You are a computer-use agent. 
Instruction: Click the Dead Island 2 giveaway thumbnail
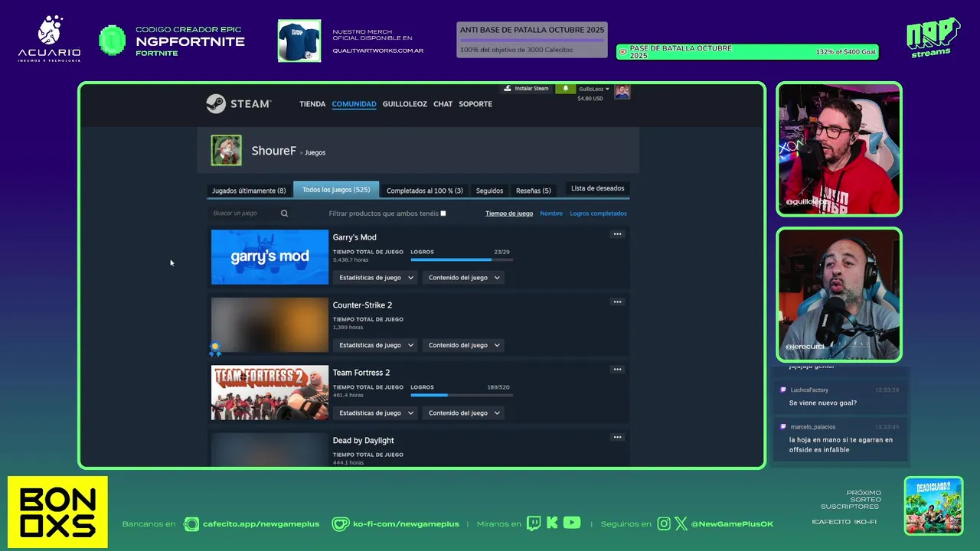click(x=933, y=506)
